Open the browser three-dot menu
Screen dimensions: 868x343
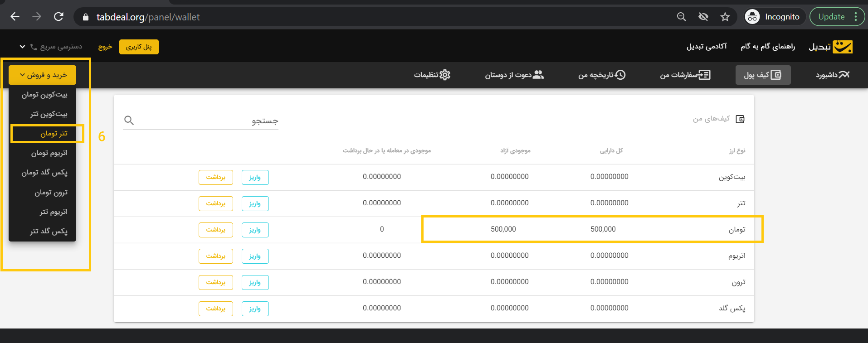pos(856,17)
